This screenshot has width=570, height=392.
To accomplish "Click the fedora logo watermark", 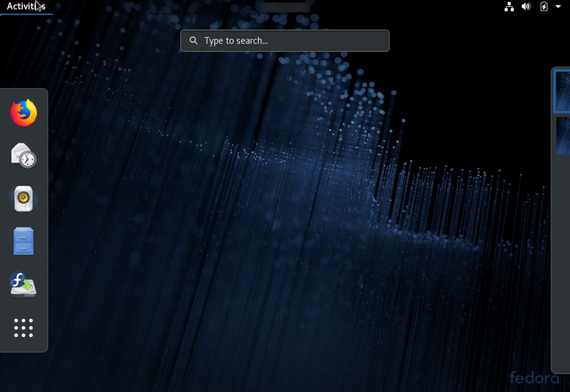I will 533,377.
